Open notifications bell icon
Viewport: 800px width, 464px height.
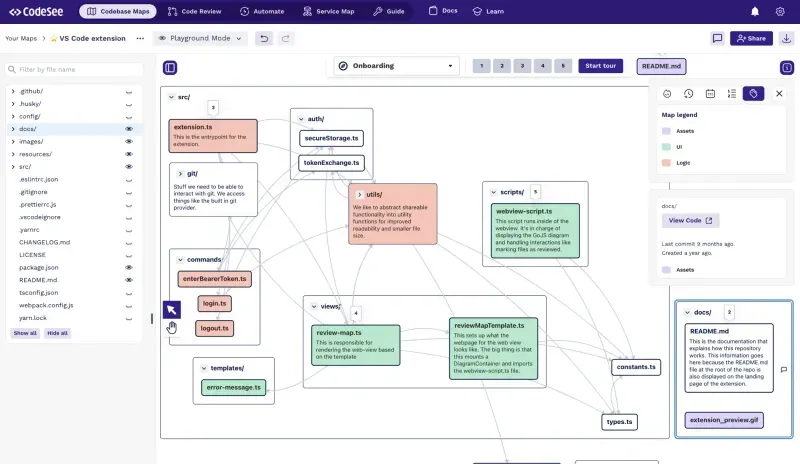tap(755, 11)
